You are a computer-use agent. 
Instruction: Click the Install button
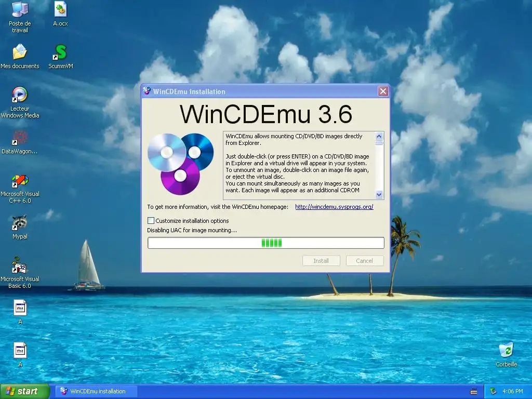tap(321, 261)
